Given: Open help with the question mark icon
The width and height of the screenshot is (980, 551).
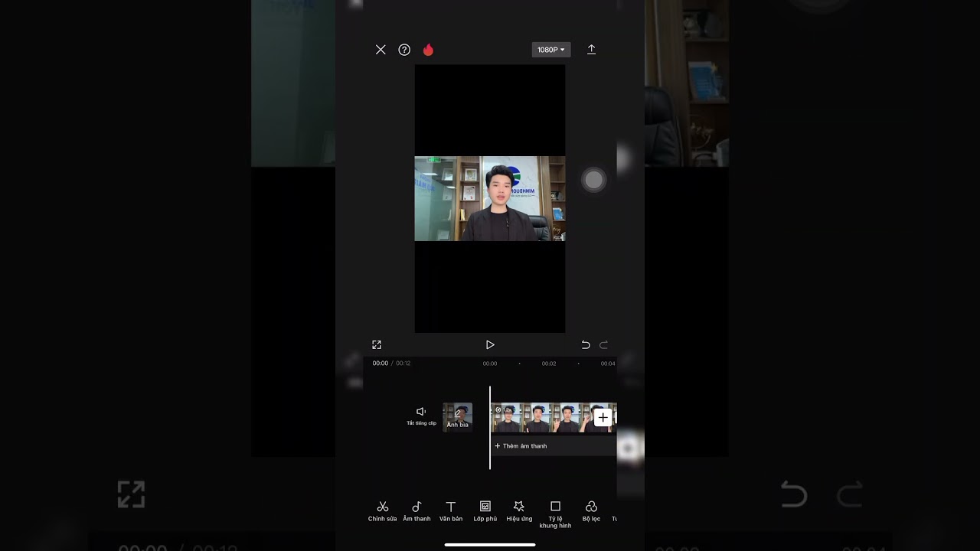Looking at the screenshot, I should (404, 49).
